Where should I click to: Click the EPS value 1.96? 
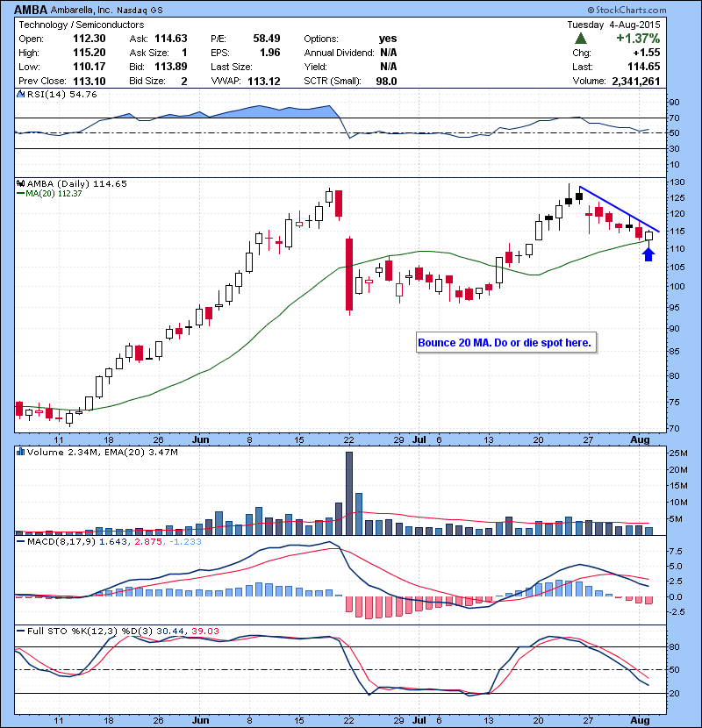[x=270, y=53]
